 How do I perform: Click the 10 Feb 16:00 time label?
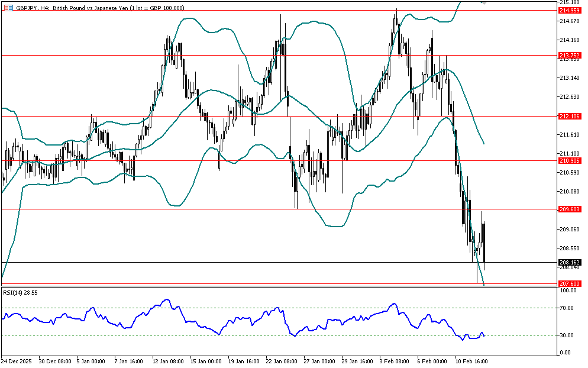(470, 360)
